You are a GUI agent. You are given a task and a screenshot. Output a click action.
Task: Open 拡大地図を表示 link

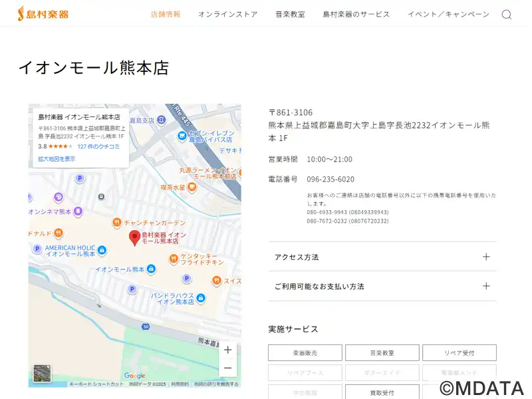tap(57, 159)
